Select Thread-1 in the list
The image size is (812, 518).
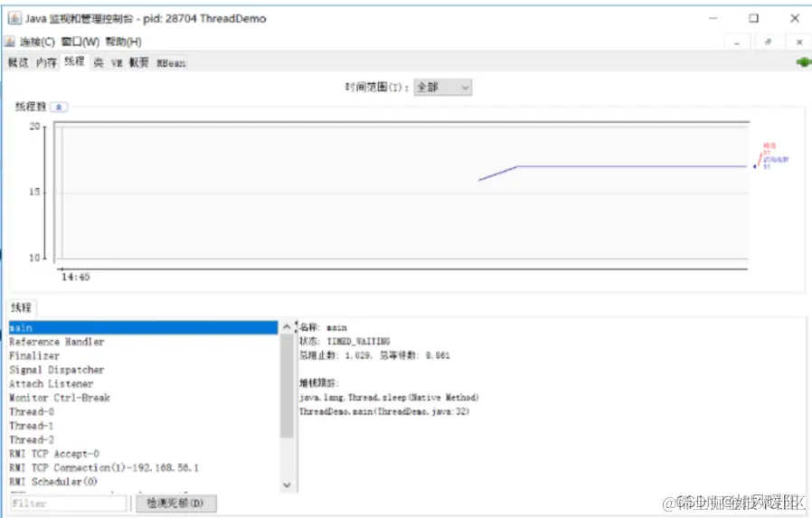(144, 426)
